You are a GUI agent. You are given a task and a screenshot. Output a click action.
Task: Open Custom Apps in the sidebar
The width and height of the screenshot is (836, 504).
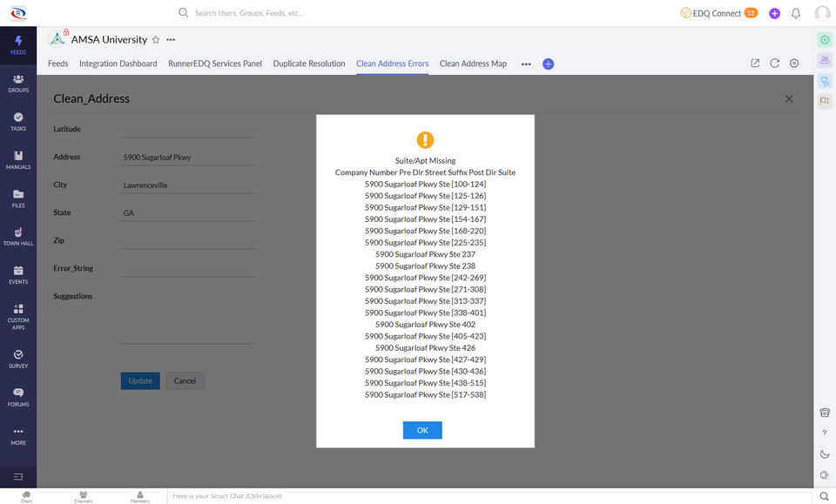click(x=18, y=317)
